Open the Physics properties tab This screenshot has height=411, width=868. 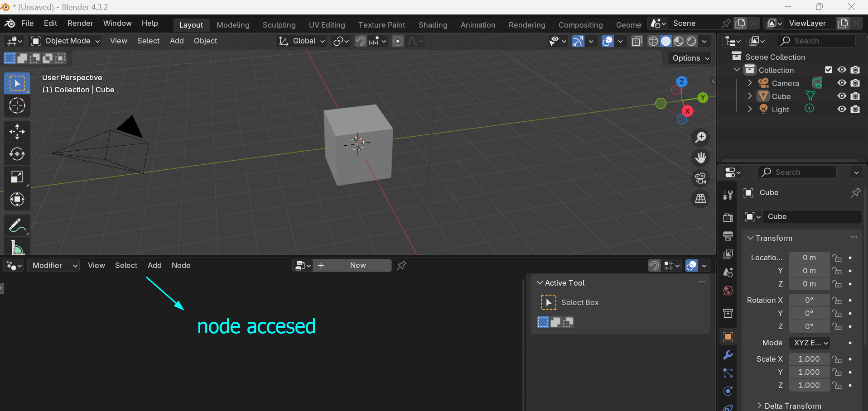pos(728,391)
